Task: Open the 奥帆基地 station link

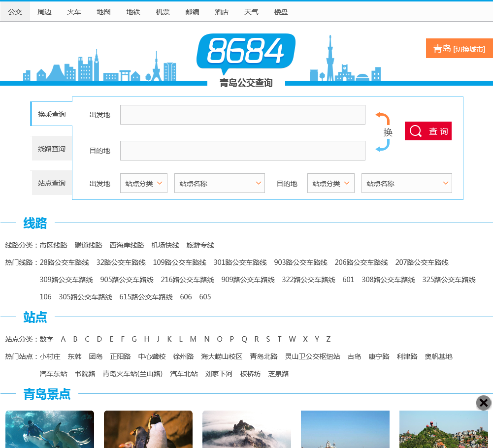Action: (x=438, y=356)
